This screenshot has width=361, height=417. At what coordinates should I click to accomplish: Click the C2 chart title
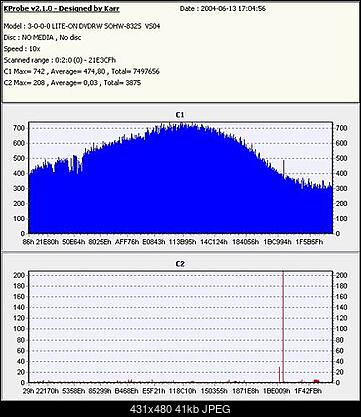click(x=180, y=264)
